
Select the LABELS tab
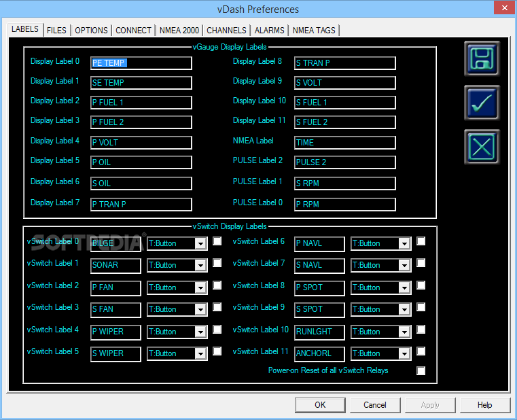pyautogui.click(x=25, y=29)
